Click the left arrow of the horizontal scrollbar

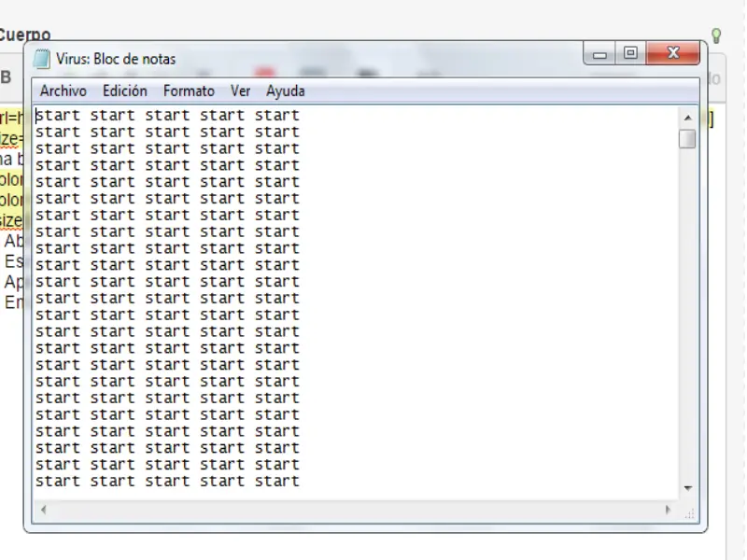point(43,510)
